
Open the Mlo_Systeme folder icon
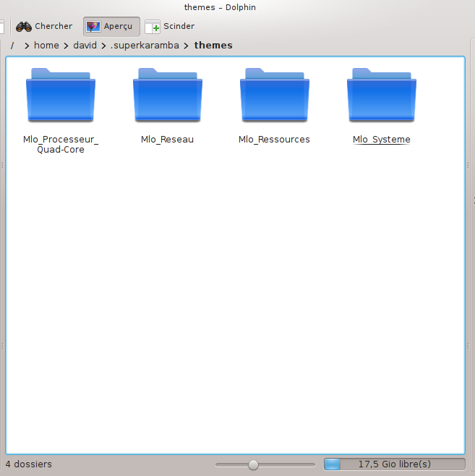pos(382,95)
